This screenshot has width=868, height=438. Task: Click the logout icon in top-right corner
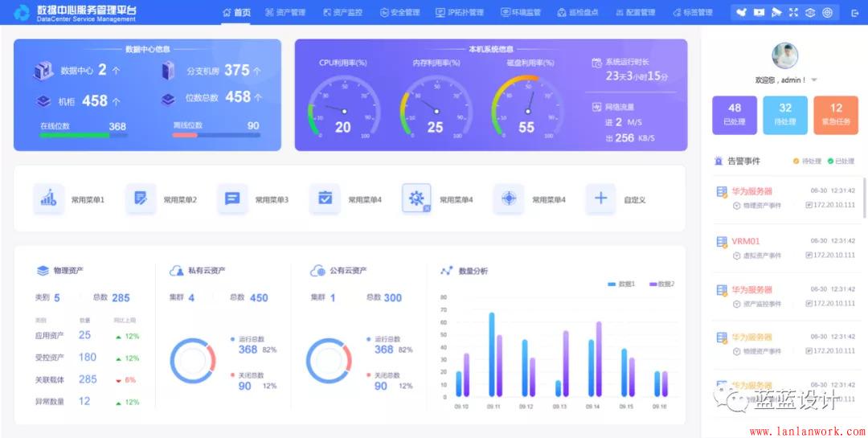point(854,13)
